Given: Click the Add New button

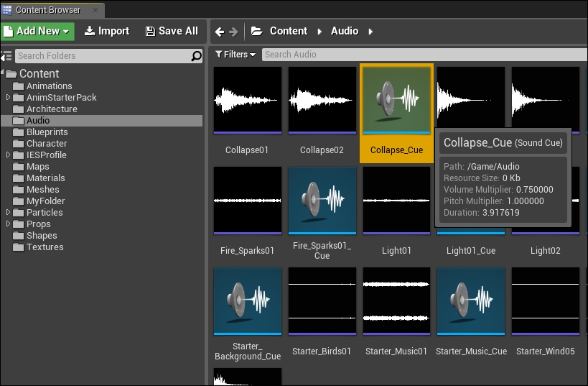Looking at the screenshot, I should (37, 31).
